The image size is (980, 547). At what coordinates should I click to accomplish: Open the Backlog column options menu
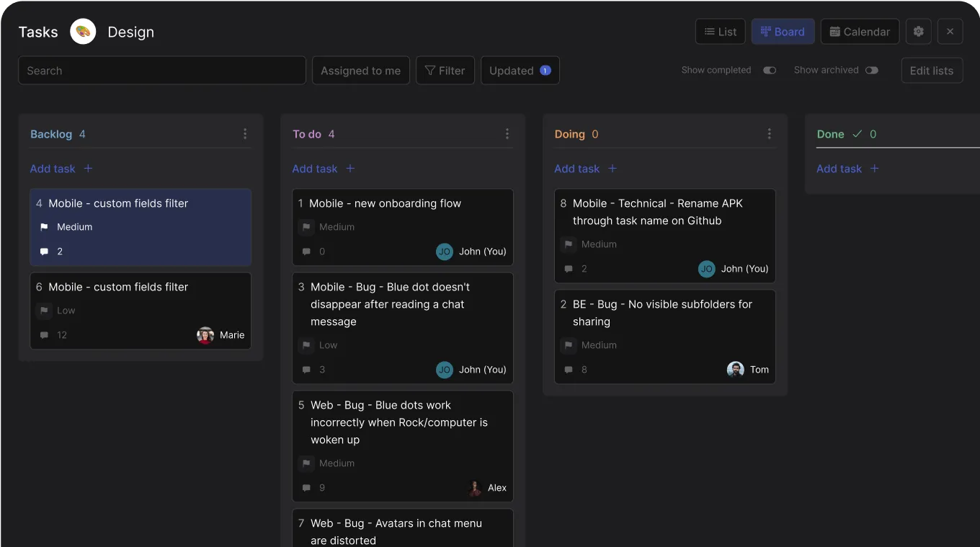245,133
